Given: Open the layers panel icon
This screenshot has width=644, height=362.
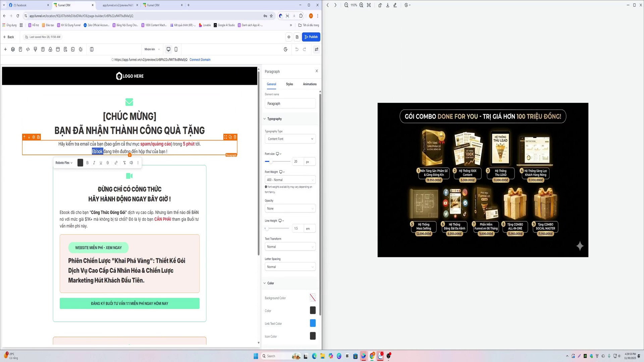Looking at the screenshot, I should pyautogui.click(x=13, y=49).
